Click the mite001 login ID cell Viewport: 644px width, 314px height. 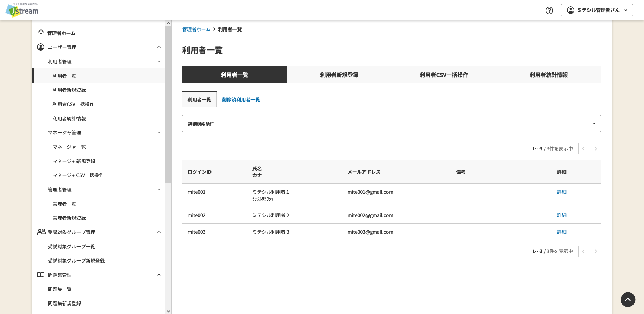(215, 195)
